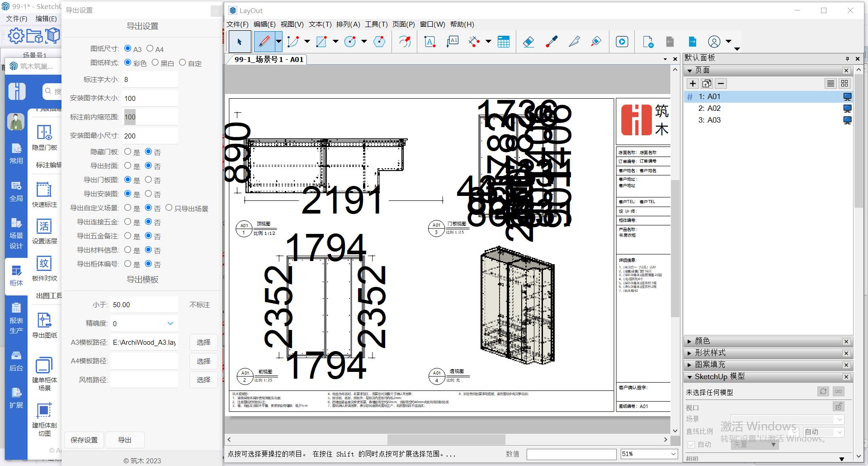
Task: Open the 页面(P) menu in LayOut
Action: click(403, 24)
